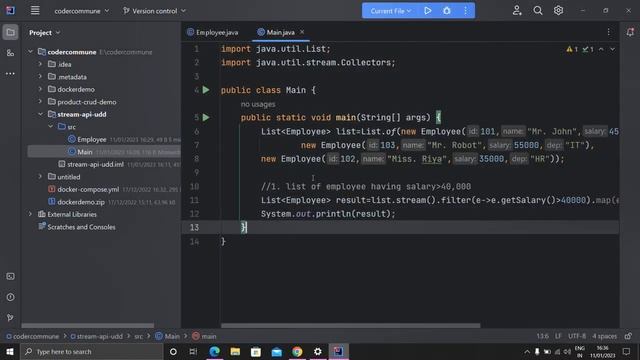Screen dimensions: 640x360
Task: Expand the dockerdemo folder
Action: click(x=40, y=89)
